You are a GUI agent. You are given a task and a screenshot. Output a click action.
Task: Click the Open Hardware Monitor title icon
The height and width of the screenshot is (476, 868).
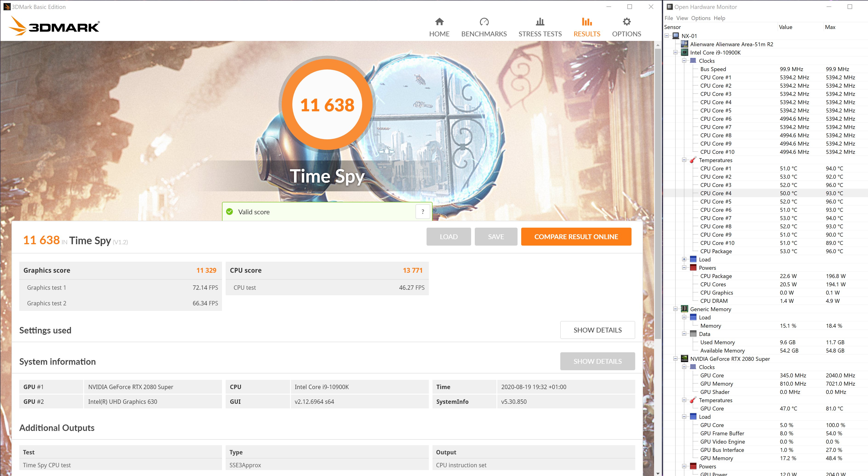669,7
